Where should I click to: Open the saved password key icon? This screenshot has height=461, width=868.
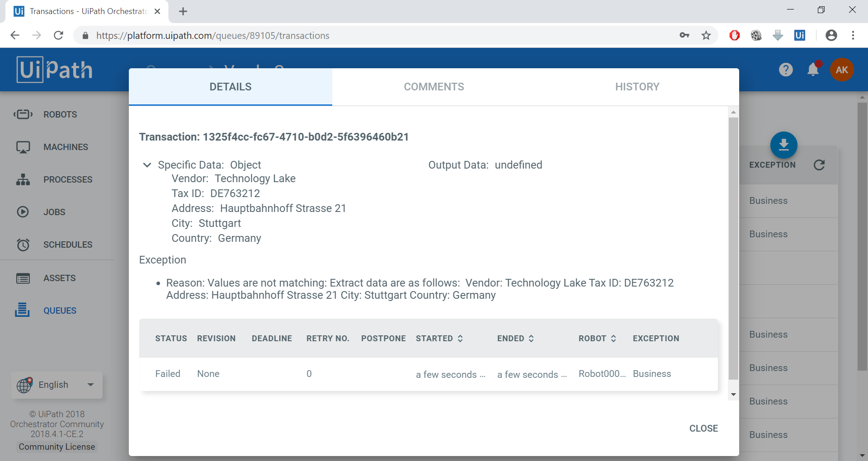(x=684, y=35)
